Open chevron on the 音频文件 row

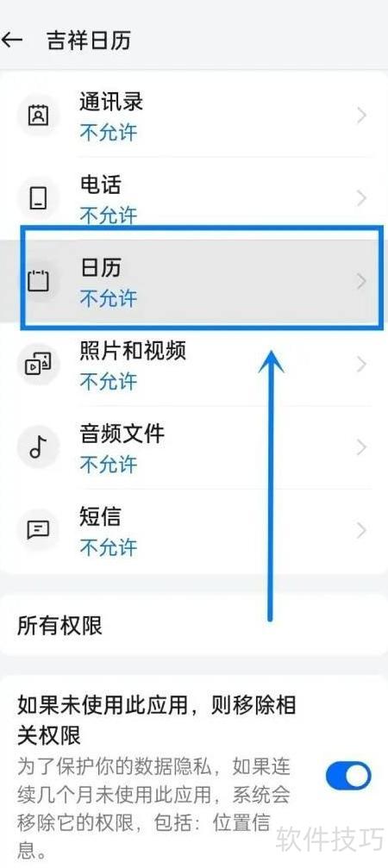click(361, 447)
